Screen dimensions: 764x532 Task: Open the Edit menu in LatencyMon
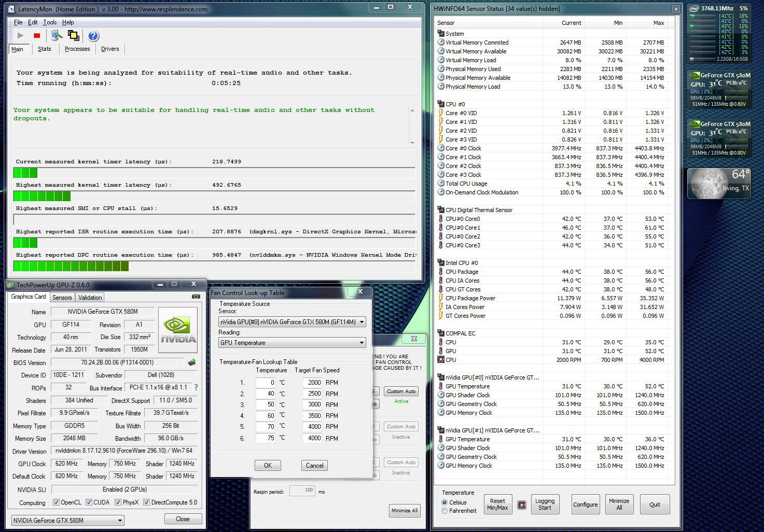(33, 22)
